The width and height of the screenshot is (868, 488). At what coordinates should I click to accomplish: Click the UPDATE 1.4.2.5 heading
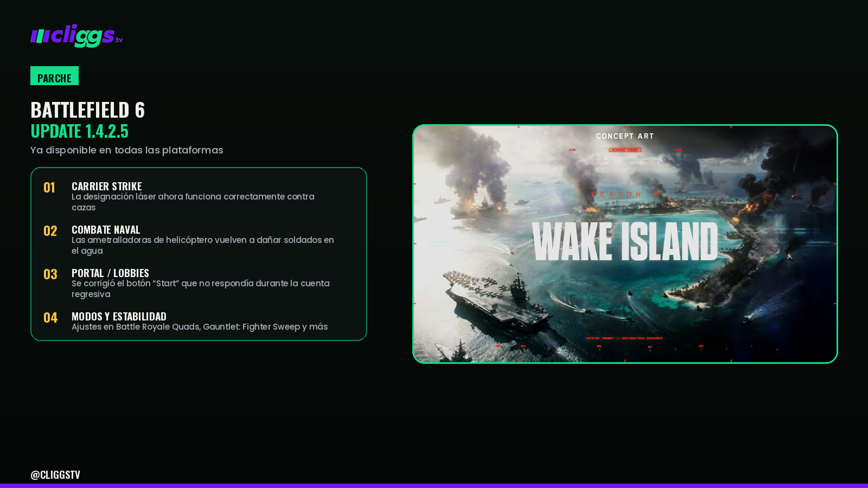point(79,131)
